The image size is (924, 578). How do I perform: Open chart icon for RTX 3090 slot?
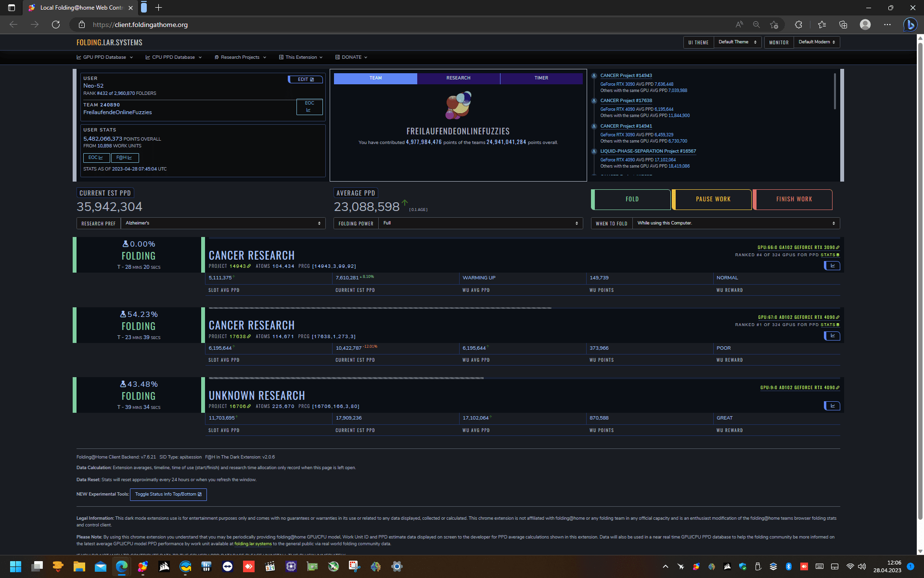(x=832, y=266)
